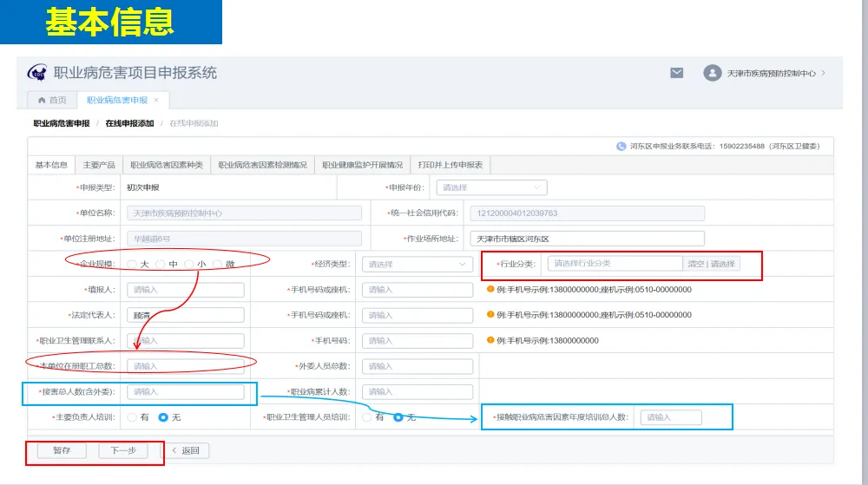Click the 单位注册地址 input field
The height and width of the screenshot is (485, 868).
click(244, 239)
